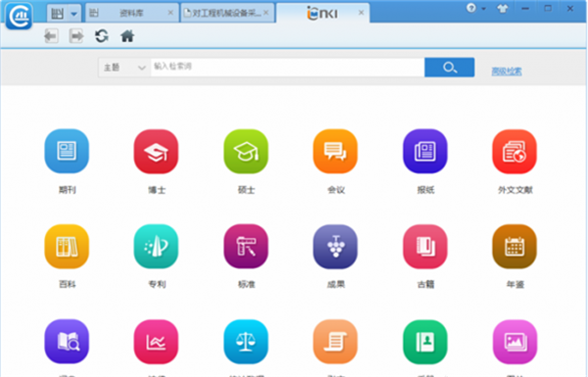
Task: Open the 专利 patents icon
Action: click(x=156, y=247)
